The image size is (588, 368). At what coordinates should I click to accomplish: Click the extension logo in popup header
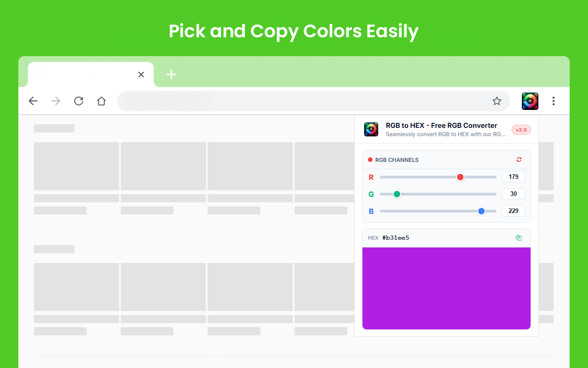[371, 129]
